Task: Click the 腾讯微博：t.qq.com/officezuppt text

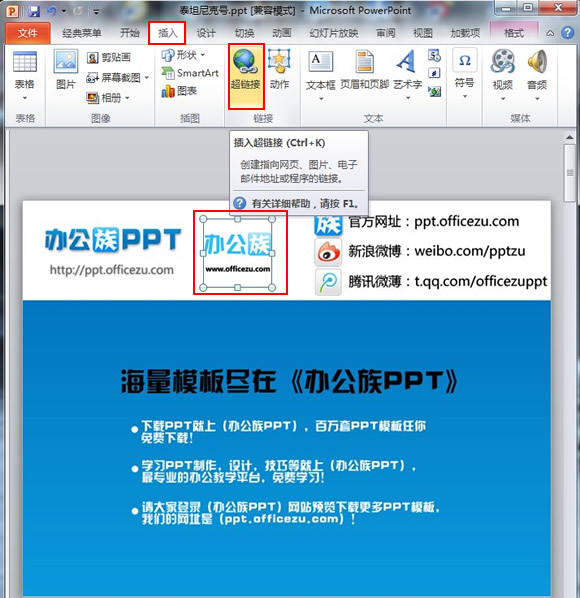Action: (448, 282)
